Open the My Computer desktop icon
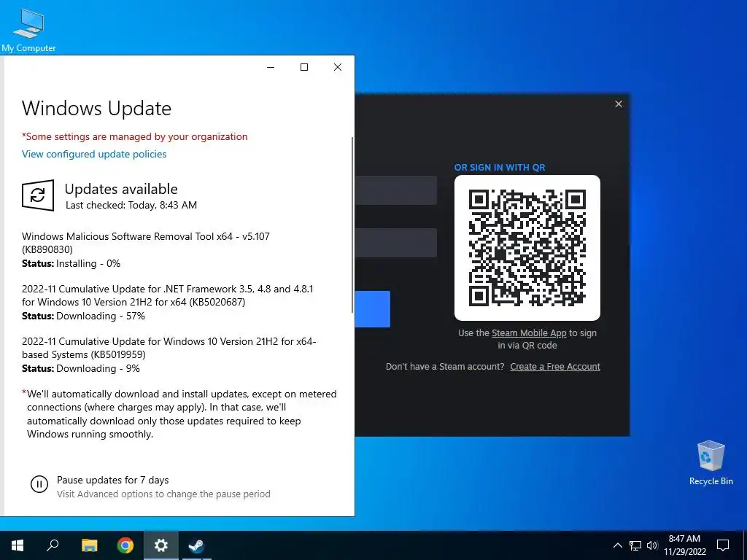This screenshot has width=747, height=560. pos(28,29)
